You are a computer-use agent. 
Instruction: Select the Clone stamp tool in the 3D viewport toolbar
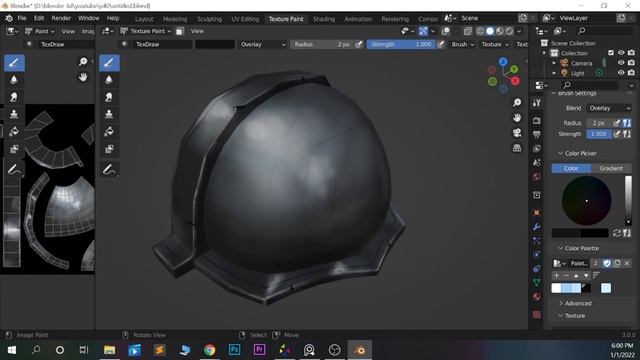point(109,114)
